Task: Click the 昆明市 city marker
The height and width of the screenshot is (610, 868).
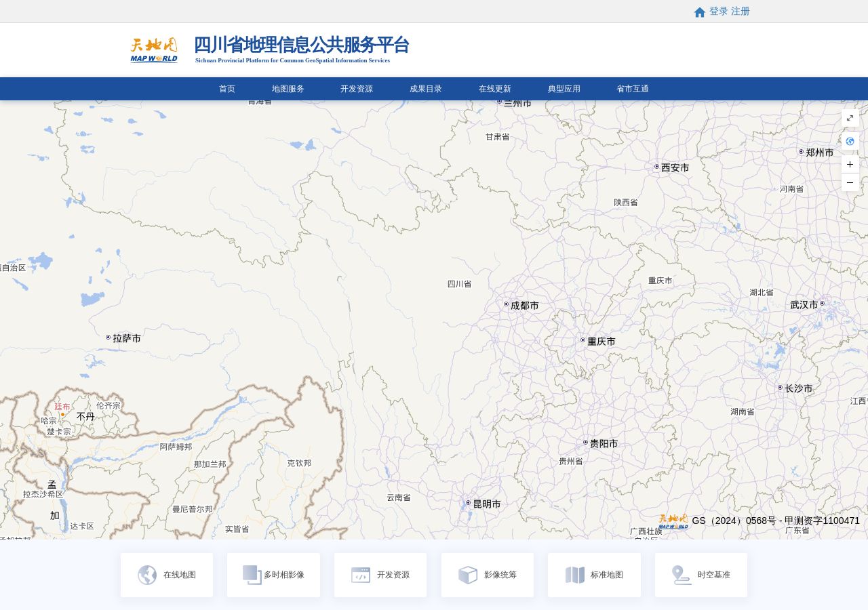Action: (x=468, y=503)
